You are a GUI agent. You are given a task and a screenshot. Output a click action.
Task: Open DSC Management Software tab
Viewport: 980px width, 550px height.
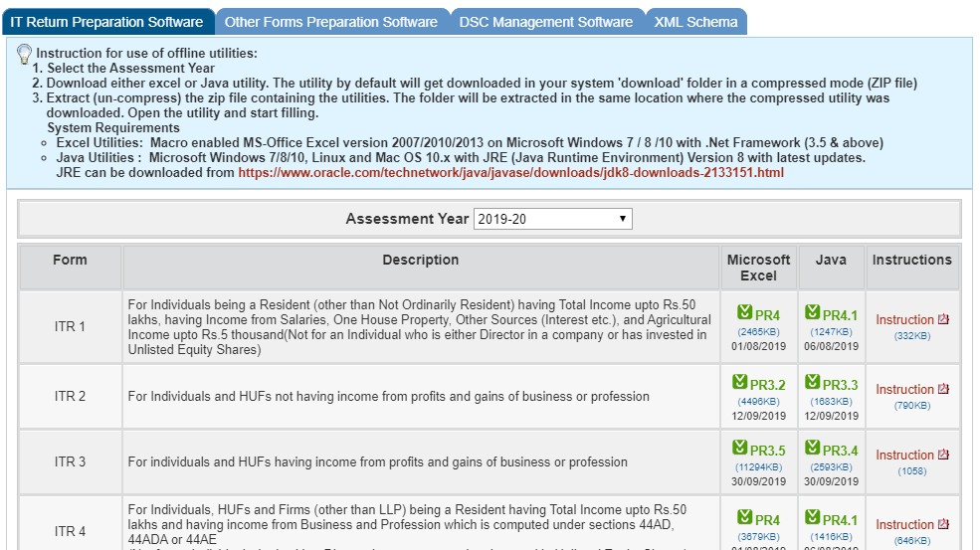click(x=546, y=22)
